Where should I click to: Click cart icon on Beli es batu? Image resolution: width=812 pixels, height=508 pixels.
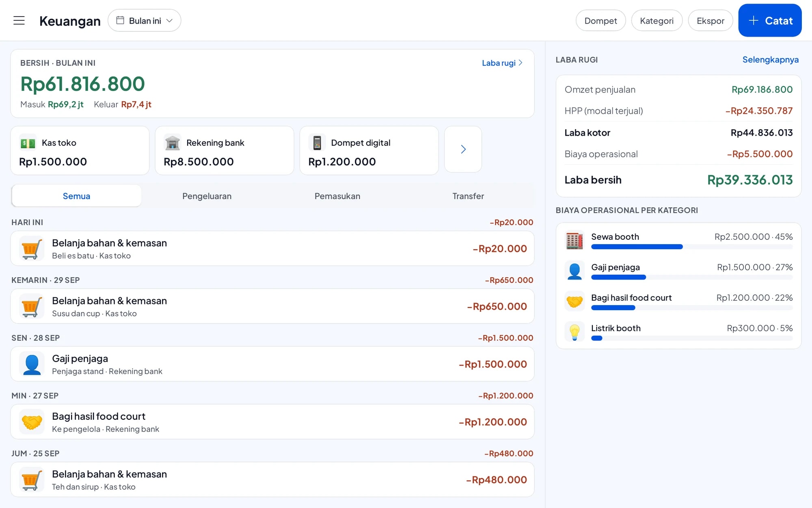click(32, 248)
